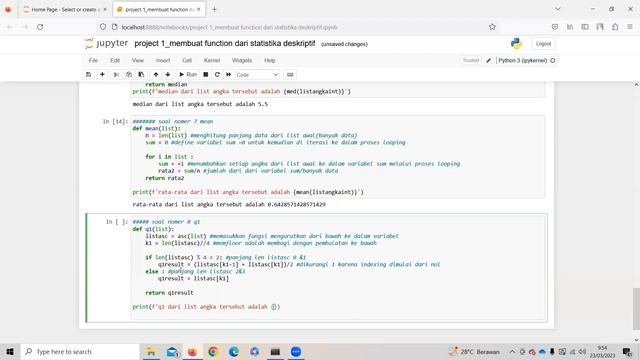
Task: Click the localhost address bar
Action: (298, 27)
